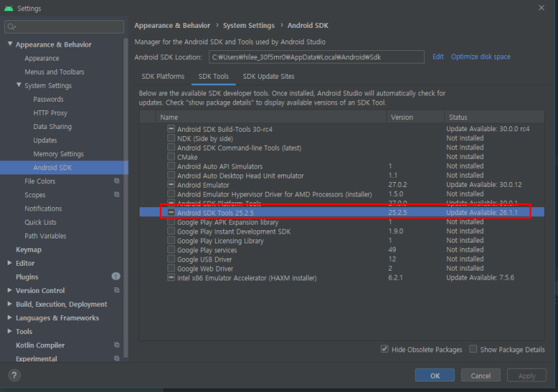The image size is (558, 392).
Task: Click the help question mark icon
Action: [x=14, y=375]
